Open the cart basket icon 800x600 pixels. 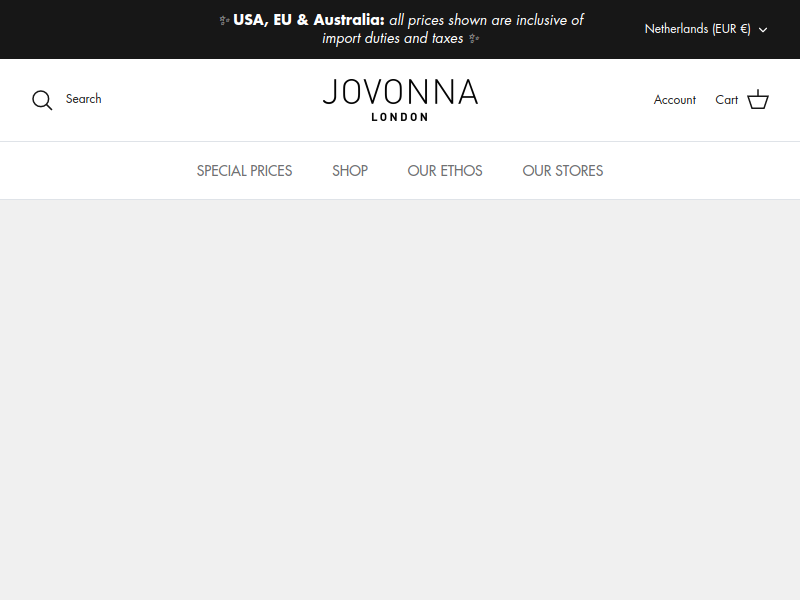click(x=758, y=99)
